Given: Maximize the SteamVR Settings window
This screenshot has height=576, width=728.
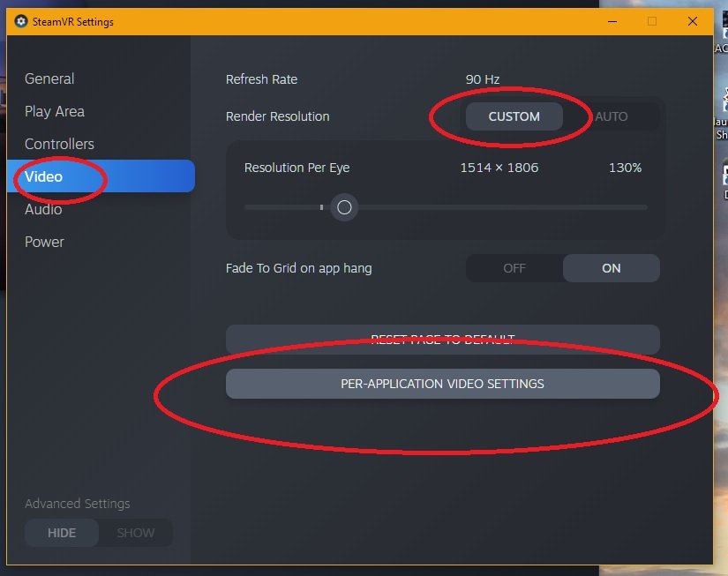Looking at the screenshot, I should coord(652,21).
